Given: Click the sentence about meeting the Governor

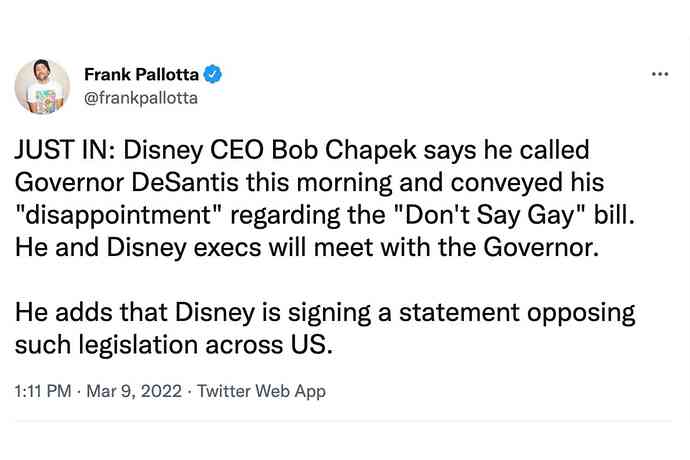Looking at the screenshot, I should point(307,247).
